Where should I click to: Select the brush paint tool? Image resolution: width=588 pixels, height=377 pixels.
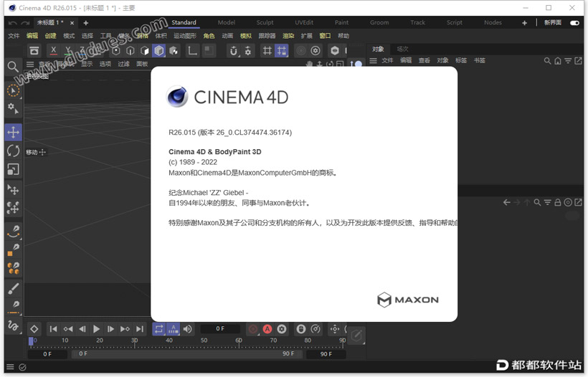[x=13, y=289]
